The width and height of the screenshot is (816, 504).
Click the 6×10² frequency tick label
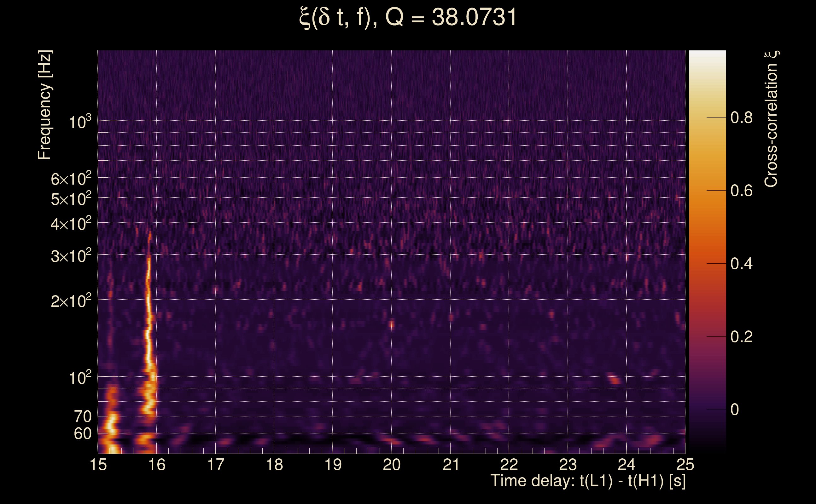click(71, 179)
